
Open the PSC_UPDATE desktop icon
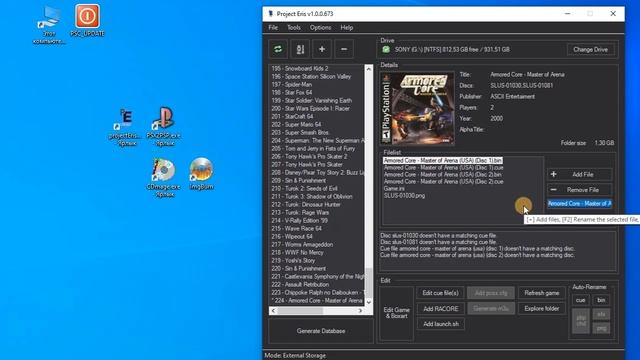(x=87, y=20)
